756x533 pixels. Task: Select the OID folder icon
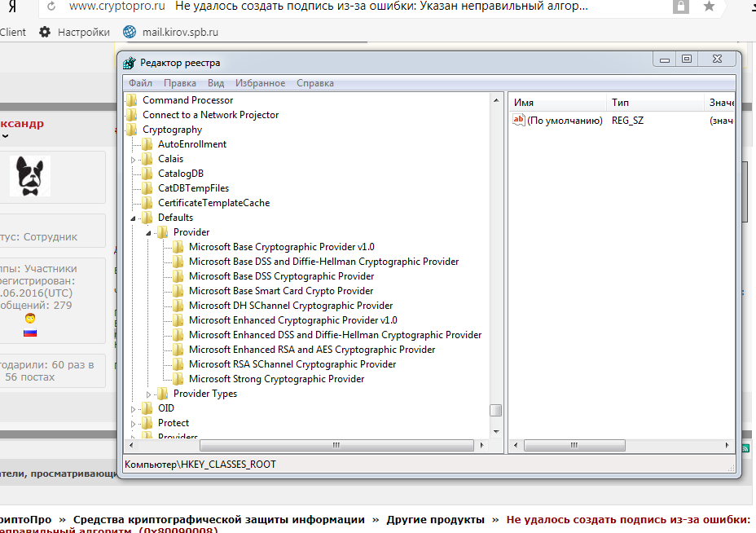pyautogui.click(x=147, y=408)
